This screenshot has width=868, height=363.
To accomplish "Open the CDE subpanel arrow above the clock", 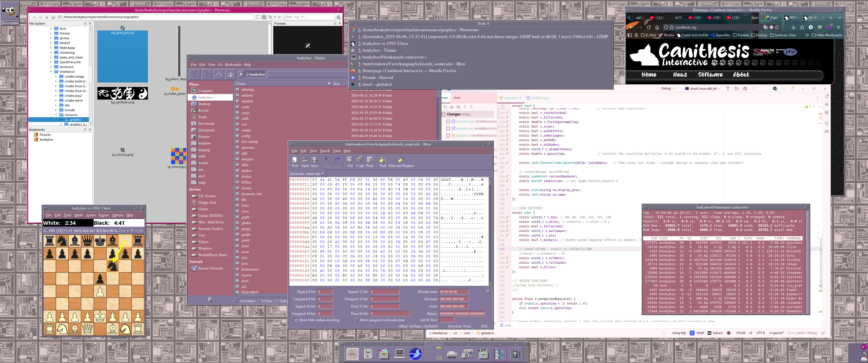I will tap(352, 344).
